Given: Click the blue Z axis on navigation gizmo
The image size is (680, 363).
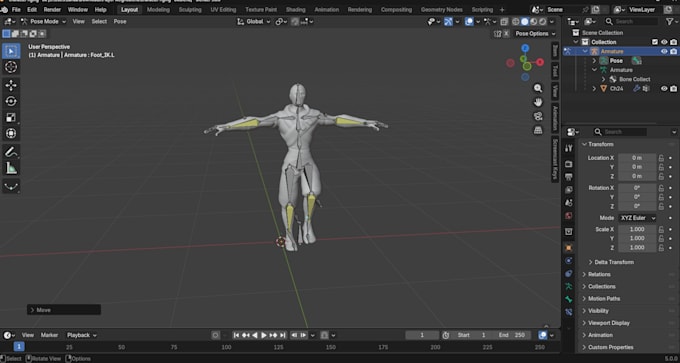Looking at the screenshot, I should point(525,48).
